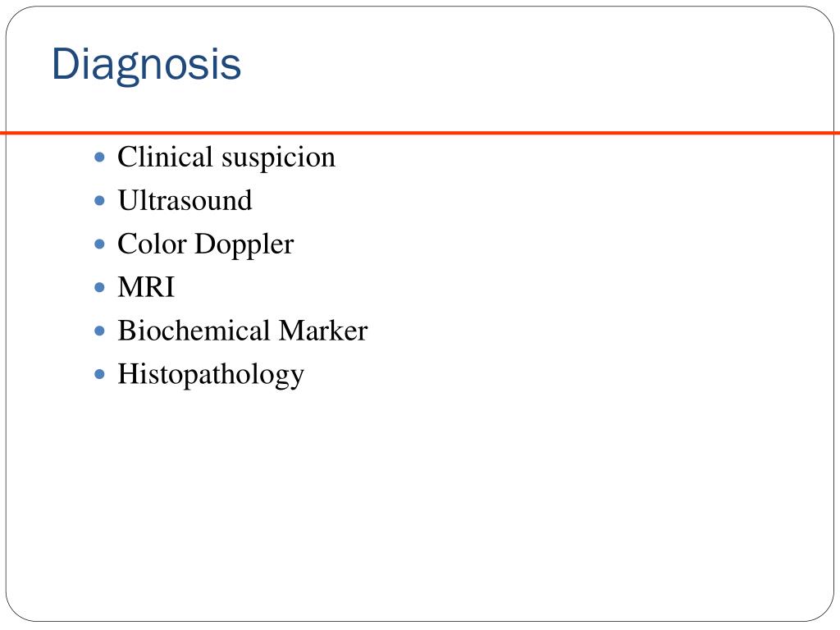The height and width of the screenshot is (630, 840).
Task: Click the red horizontal divider line
Action: (420, 132)
